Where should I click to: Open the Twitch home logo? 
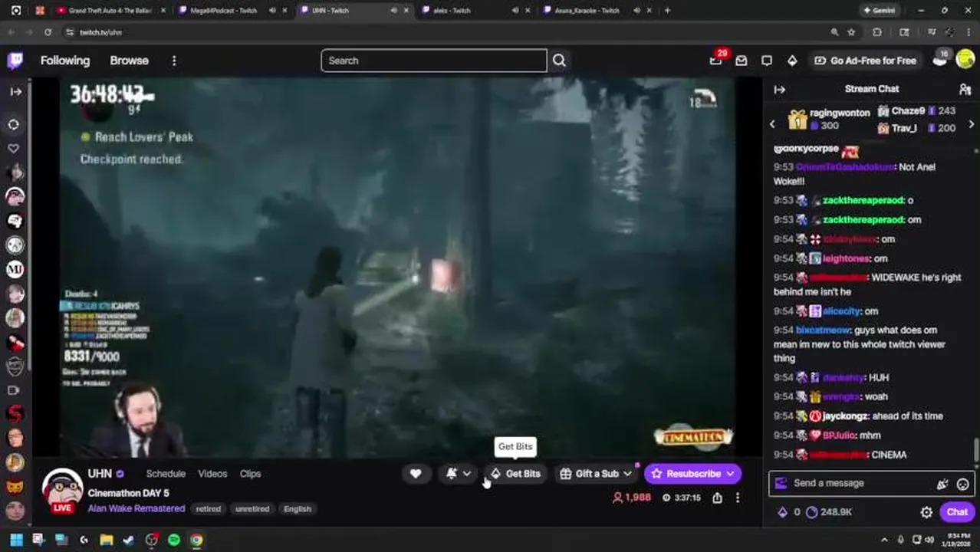coord(15,61)
